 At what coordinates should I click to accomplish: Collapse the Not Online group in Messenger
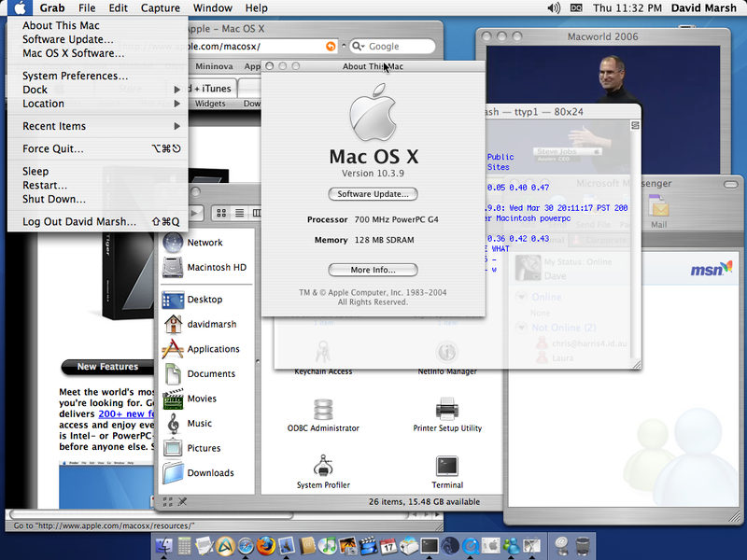coord(522,328)
